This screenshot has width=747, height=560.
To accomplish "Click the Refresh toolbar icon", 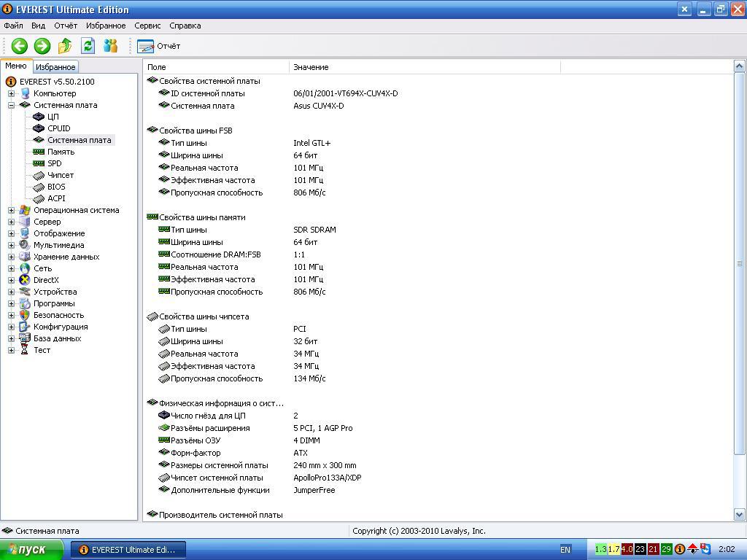I will pos(88,46).
